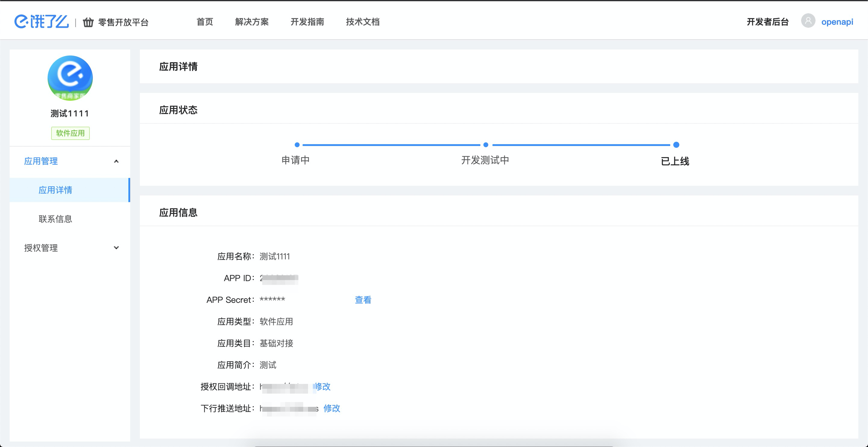Collapse the 应用管理 menu arrow

click(116, 161)
